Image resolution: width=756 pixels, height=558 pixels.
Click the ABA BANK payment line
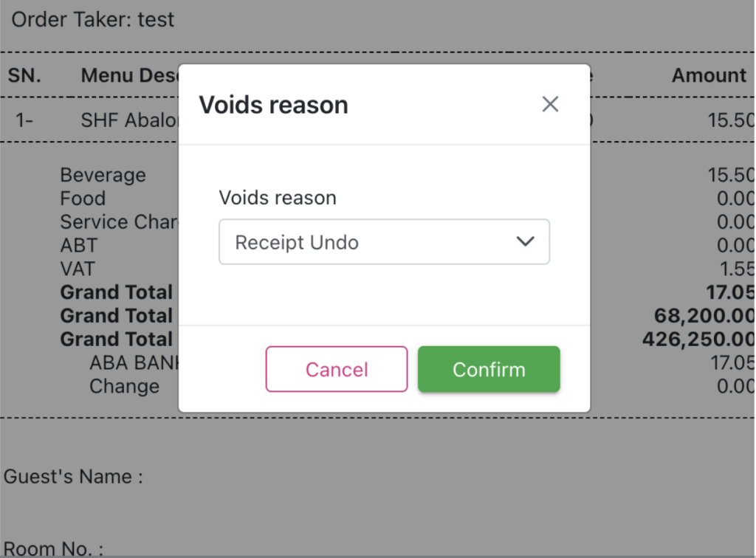coord(133,363)
